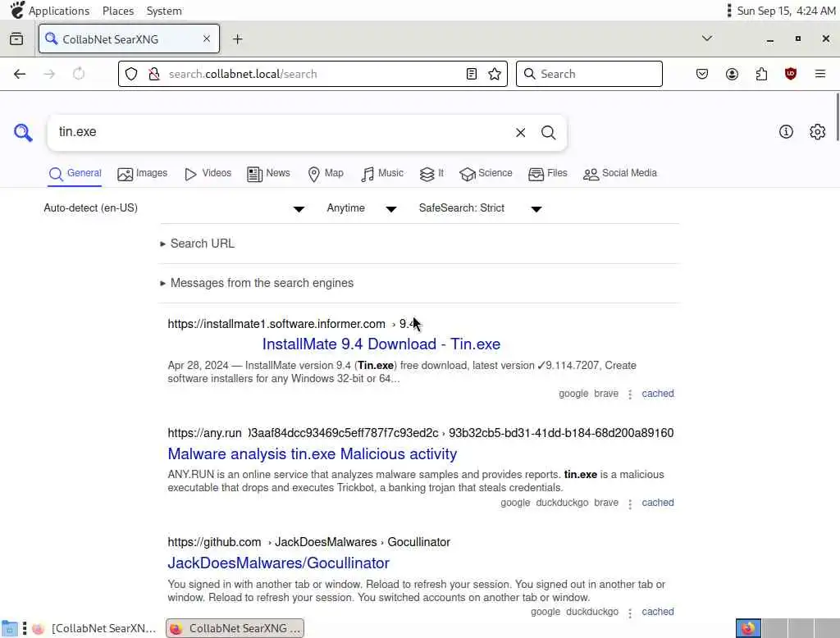Select active CollabNet SearXNG taskbar button
840x638 pixels.
(x=235, y=628)
